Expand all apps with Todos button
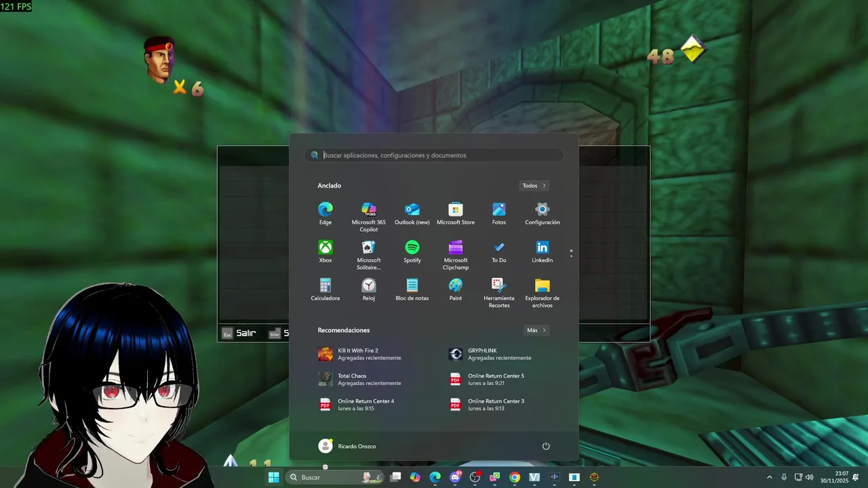The height and width of the screenshot is (488, 868). point(534,186)
